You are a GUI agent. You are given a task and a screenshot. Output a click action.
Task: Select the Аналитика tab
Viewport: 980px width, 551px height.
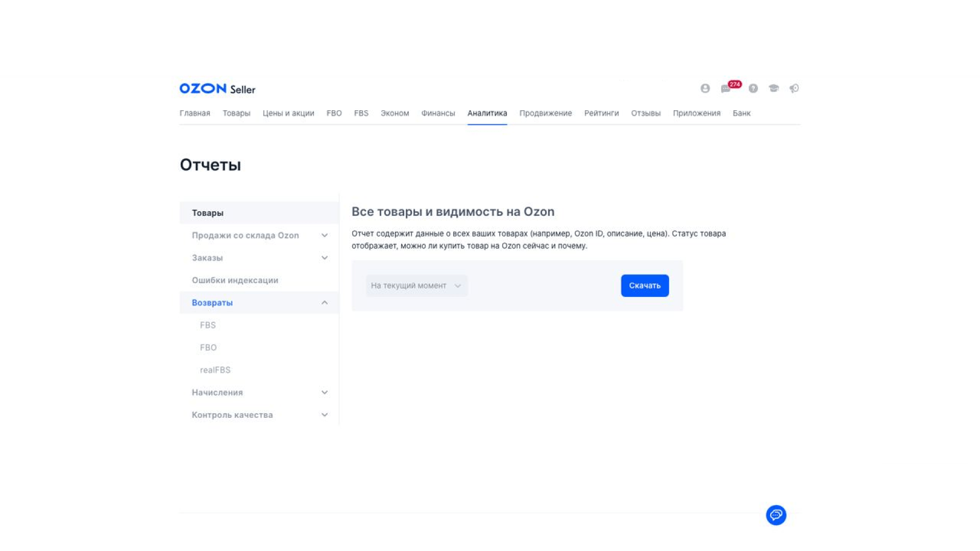tap(487, 113)
